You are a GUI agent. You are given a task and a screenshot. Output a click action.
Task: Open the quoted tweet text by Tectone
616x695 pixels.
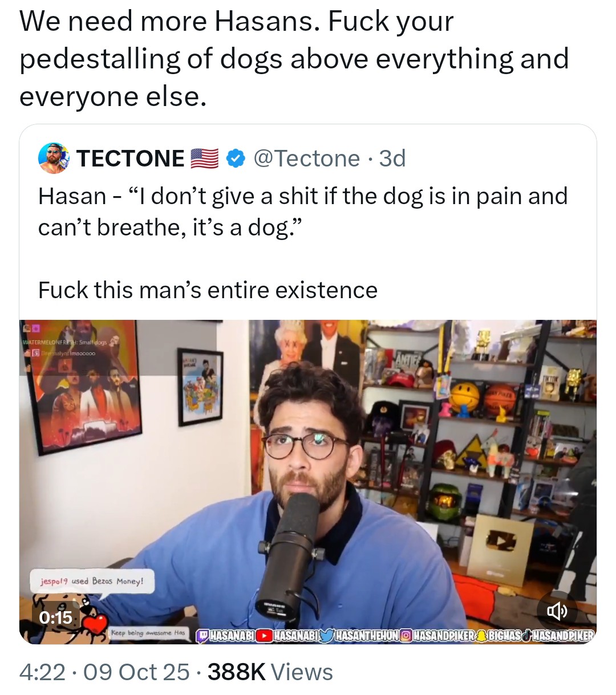[x=303, y=243]
